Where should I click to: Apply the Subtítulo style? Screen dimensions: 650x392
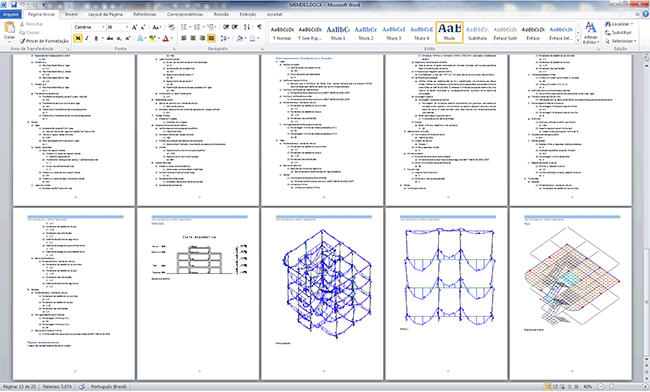[x=477, y=33]
